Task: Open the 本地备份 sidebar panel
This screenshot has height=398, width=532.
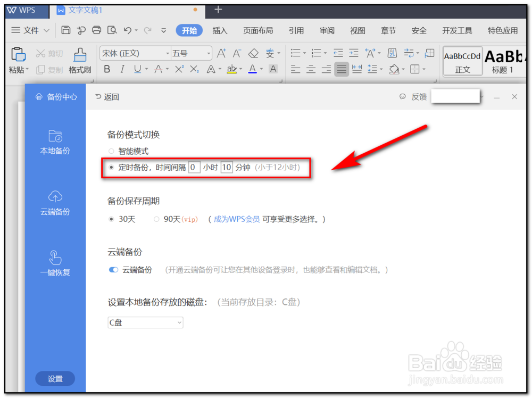Action: (x=55, y=143)
